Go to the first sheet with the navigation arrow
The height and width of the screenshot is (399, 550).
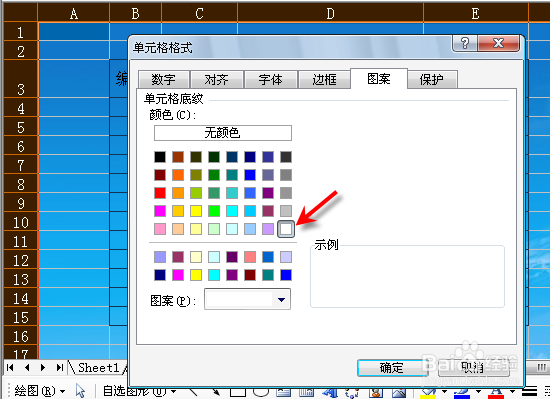(x=10, y=367)
